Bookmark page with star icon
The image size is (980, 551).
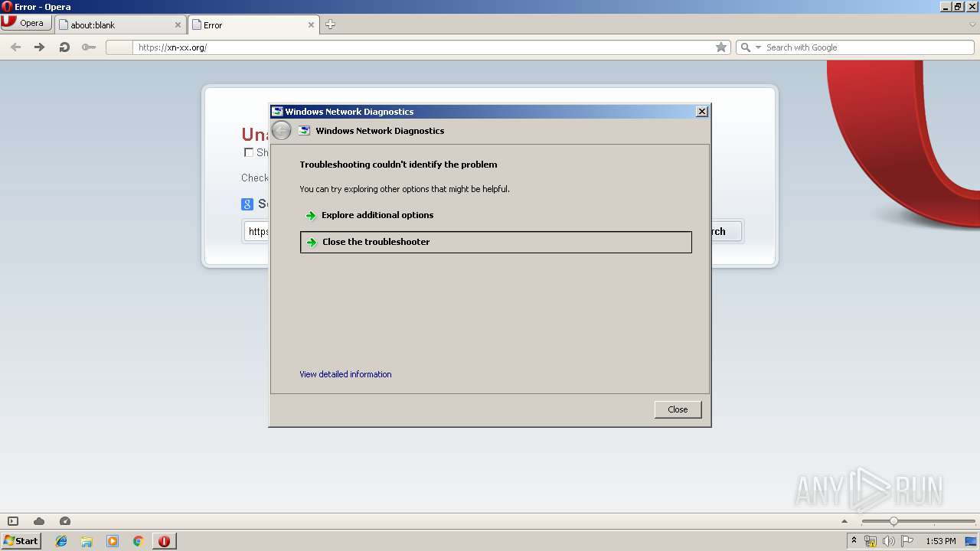coord(721,47)
